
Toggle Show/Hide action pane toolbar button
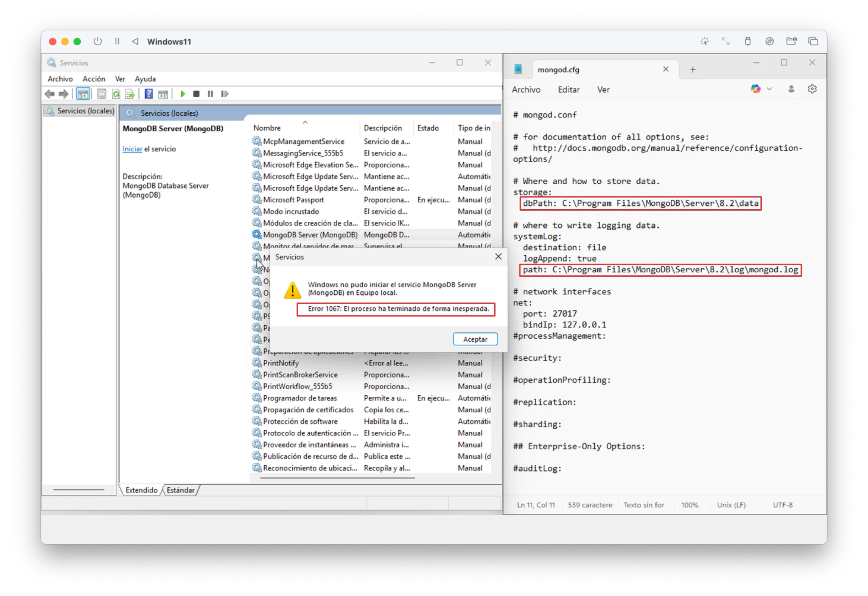pyautogui.click(x=163, y=94)
